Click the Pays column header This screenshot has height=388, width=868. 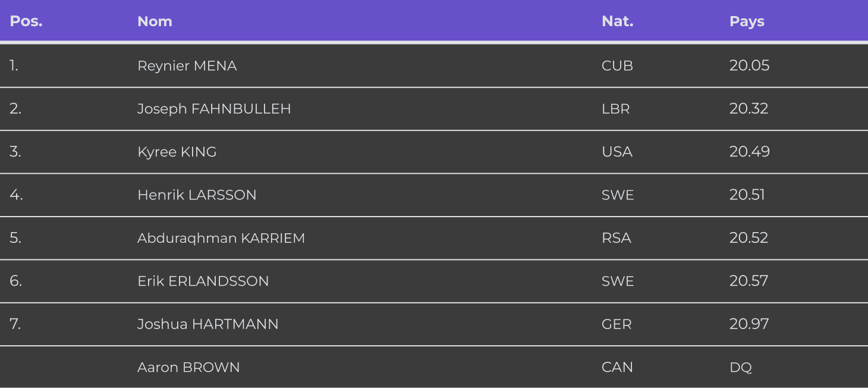click(747, 21)
